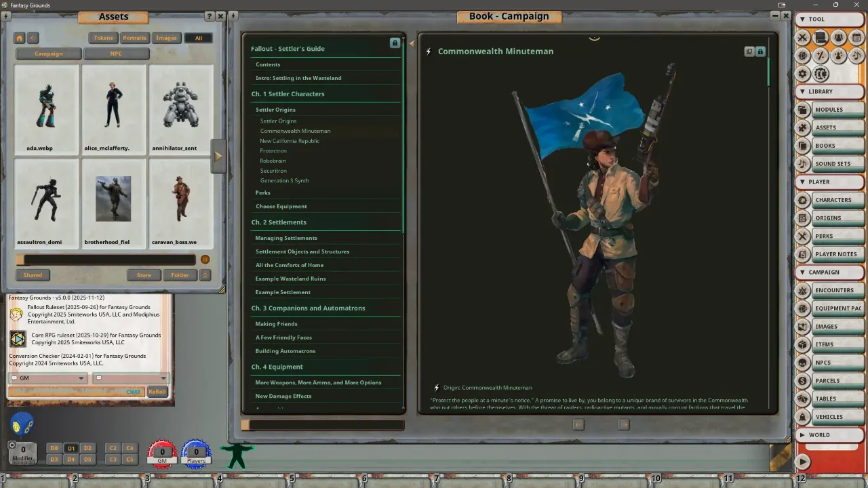The width and height of the screenshot is (868, 488).
Task: Open the GM chat speaker dropdown
Action: (x=47, y=378)
